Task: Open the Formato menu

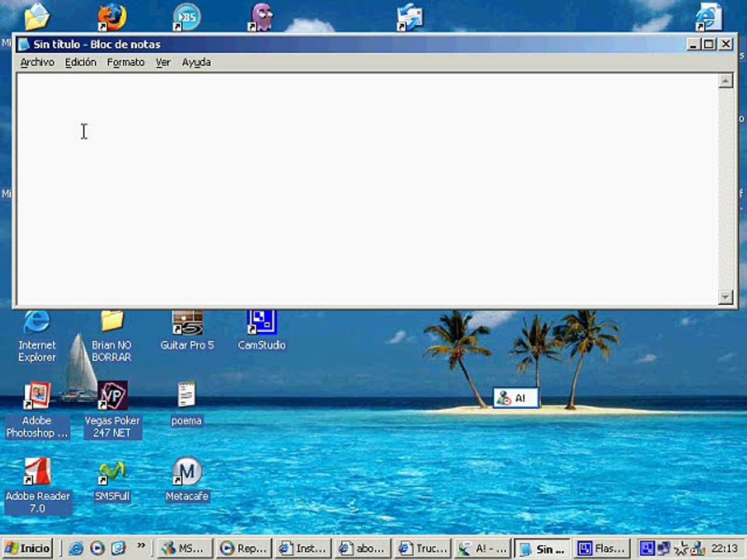Action: 125,62
